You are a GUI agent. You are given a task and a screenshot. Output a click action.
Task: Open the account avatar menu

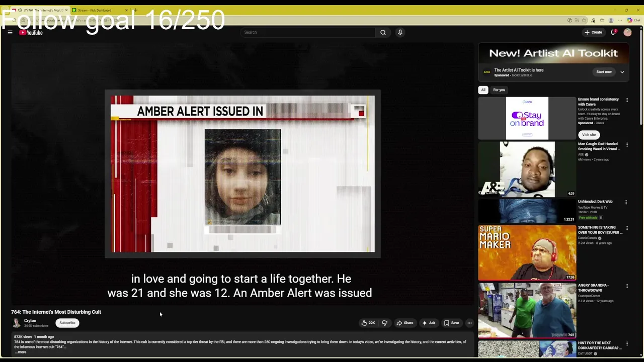point(627,32)
